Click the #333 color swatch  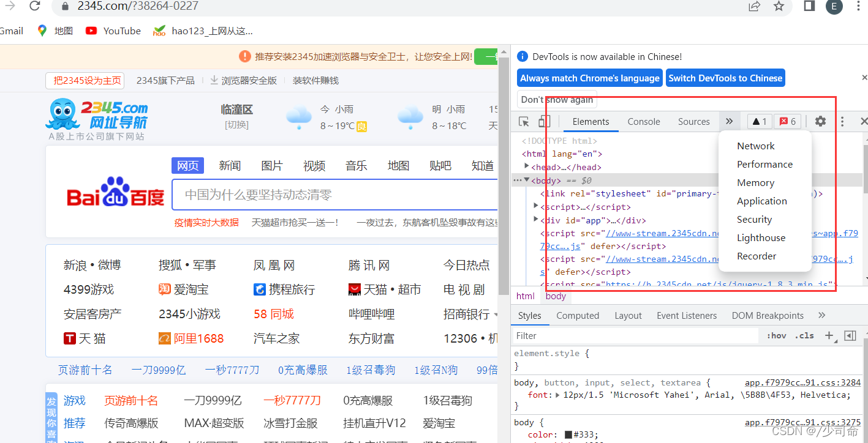(x=568, y=434)
